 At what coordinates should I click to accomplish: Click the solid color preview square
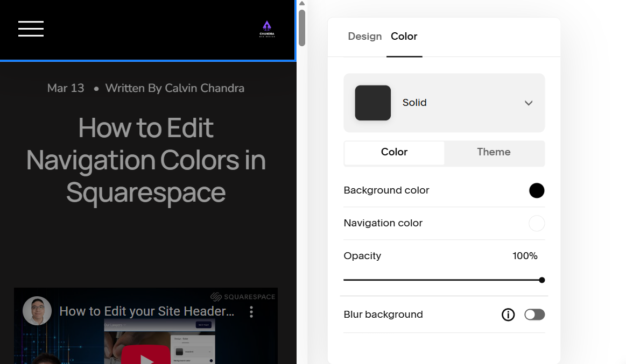pos(372,103)
